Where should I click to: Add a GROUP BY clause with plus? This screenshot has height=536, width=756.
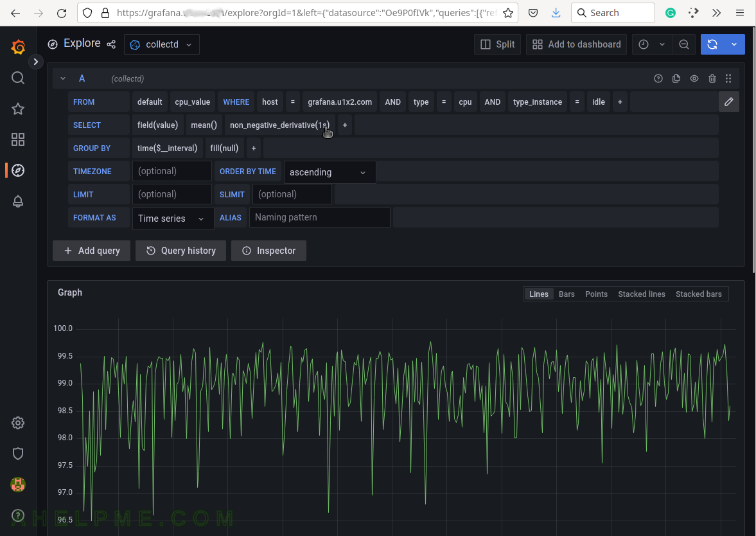point(254,148)
